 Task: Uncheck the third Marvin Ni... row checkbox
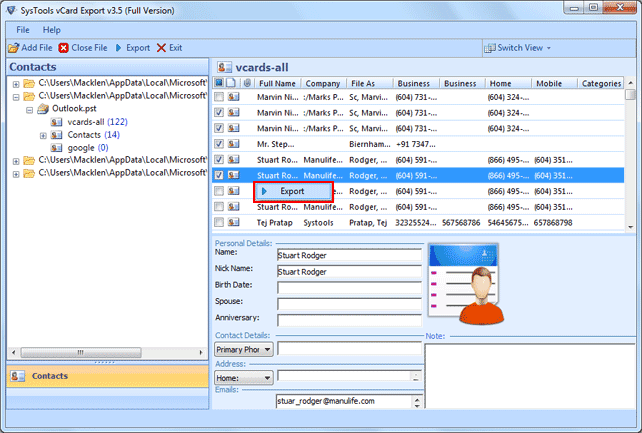(219, 128)
